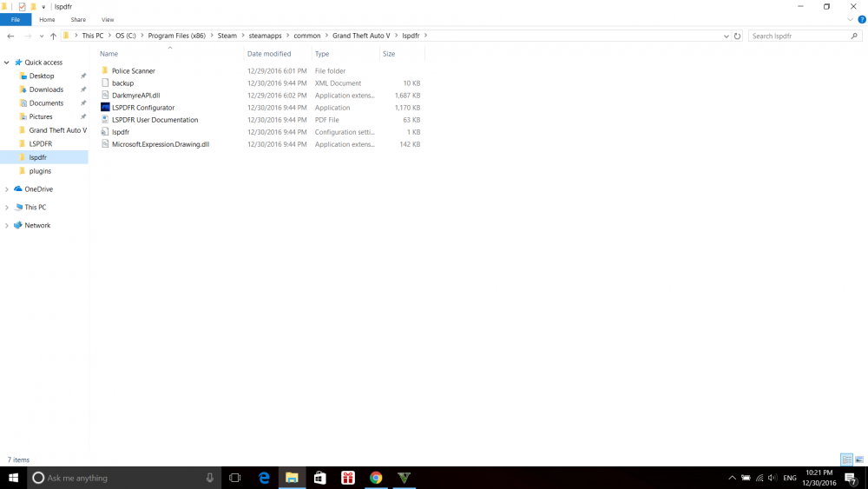868x489 pixels.
Task: Navigate to This PC breadcrumb
Action: point(93,36)
